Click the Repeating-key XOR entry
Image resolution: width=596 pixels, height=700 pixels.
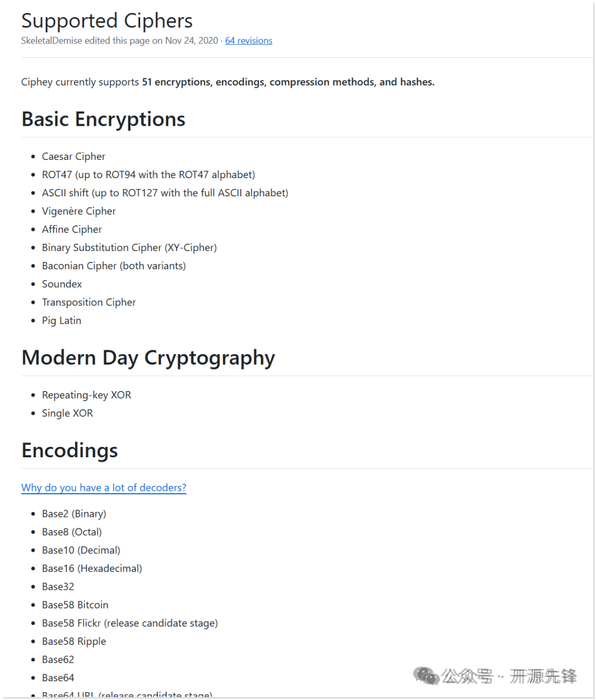pos(87,395)
